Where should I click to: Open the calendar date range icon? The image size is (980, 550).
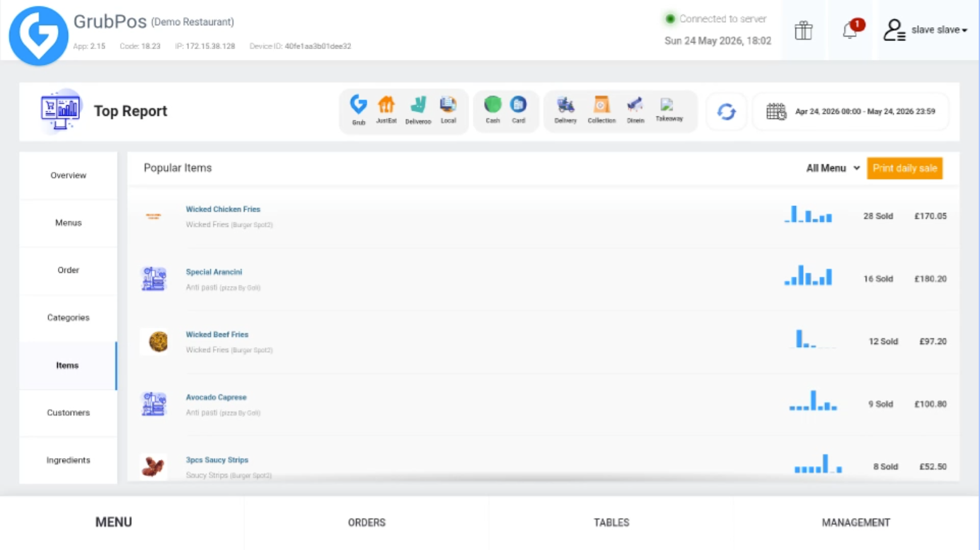point(776,112)
